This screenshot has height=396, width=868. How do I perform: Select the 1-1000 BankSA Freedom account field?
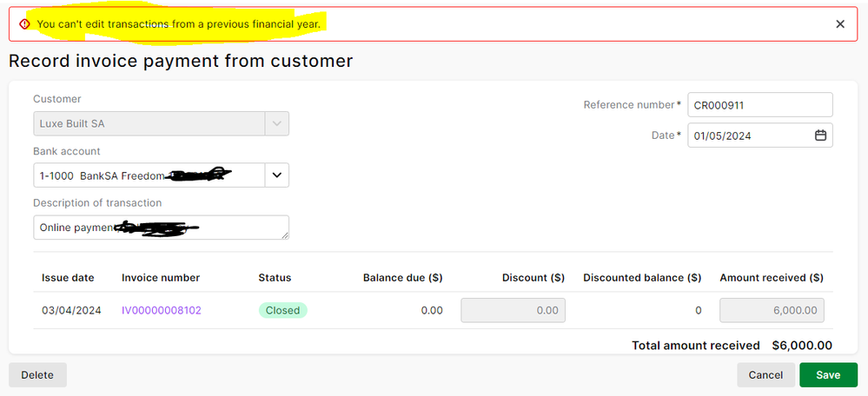pyautogui.click(x=149, y=175)
